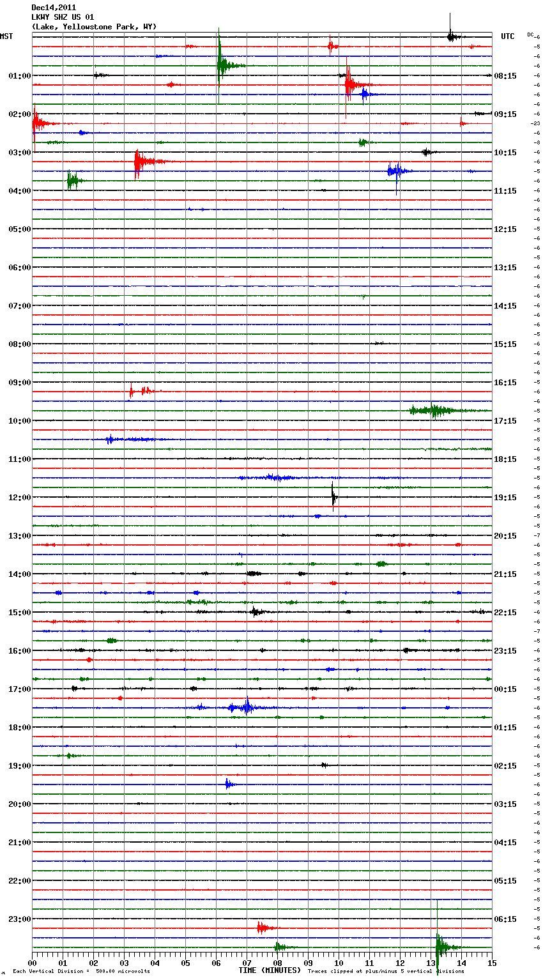Select the 04:00 MST time label
This screenshot has width=543, height=980.
19,191
